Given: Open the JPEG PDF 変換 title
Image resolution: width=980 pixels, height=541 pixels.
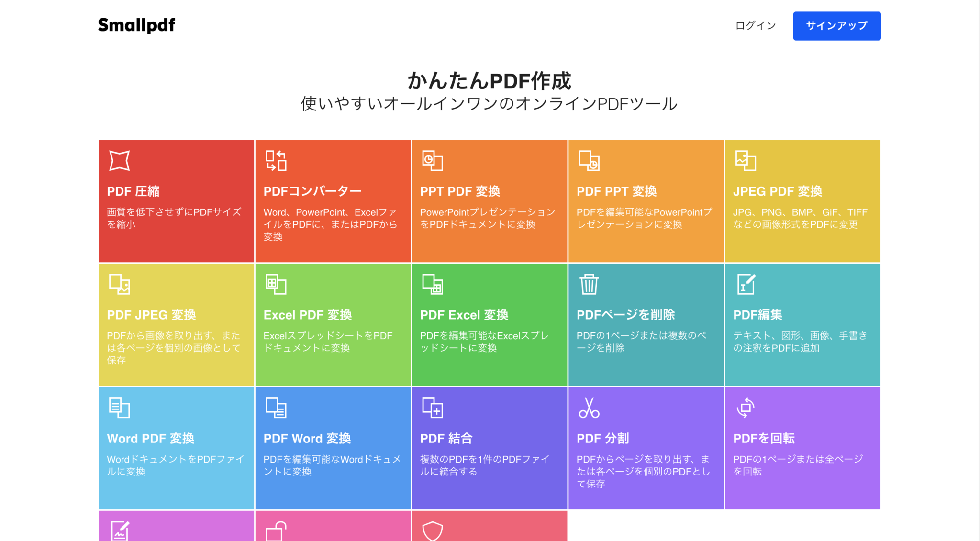Looking at the screenshot, I should (x=778, y=191).
